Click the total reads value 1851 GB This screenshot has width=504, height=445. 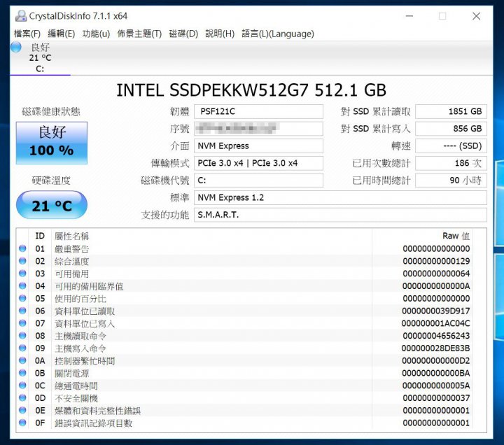pyautogui.click(x=451, y=111)
